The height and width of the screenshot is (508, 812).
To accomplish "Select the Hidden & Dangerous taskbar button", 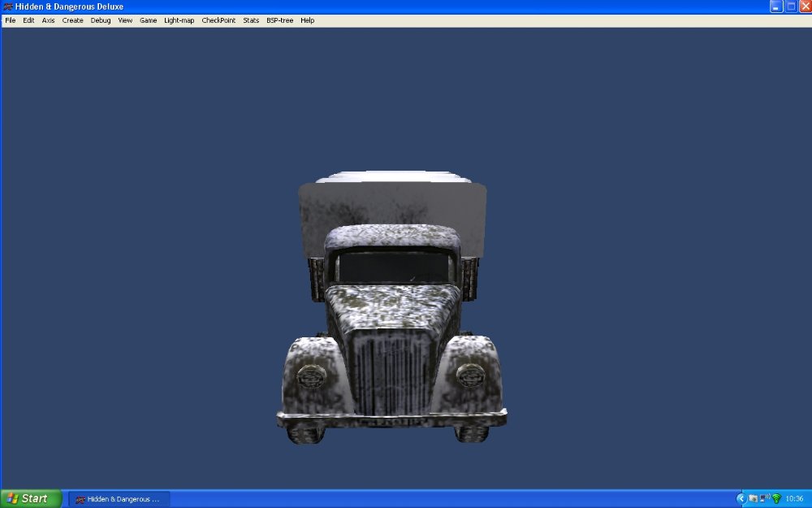I will tap(119, 499).
